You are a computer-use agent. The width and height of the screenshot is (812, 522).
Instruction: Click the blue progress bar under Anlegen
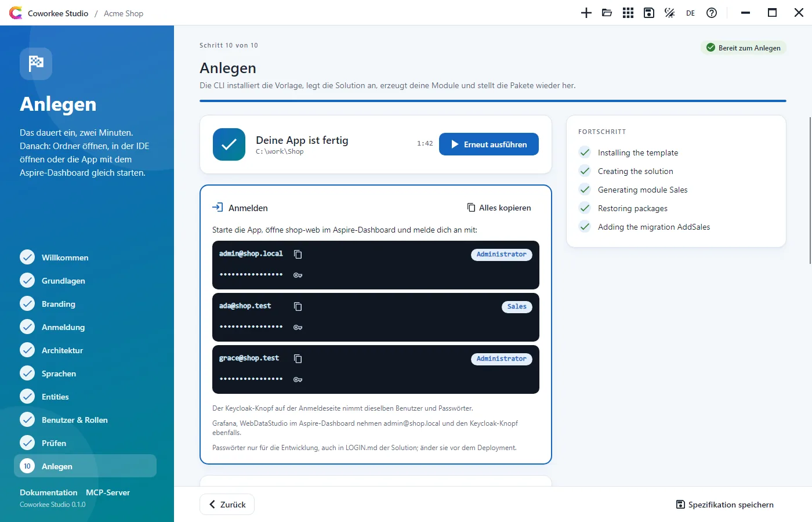click(x=493, y=101)
